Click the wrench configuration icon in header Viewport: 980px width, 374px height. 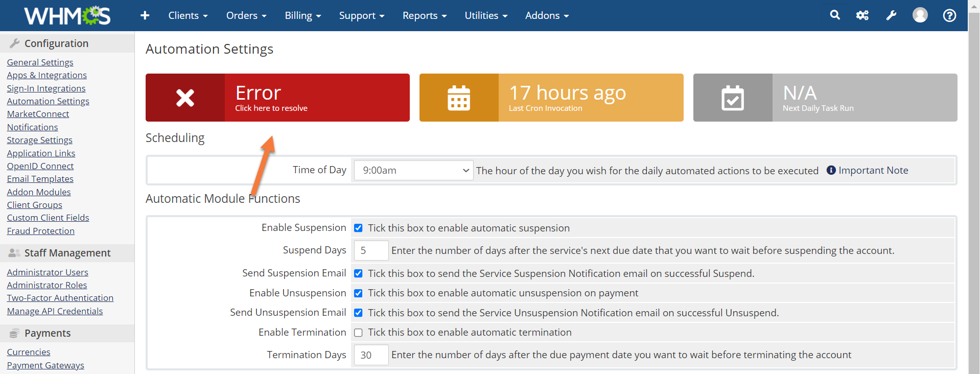891,15
